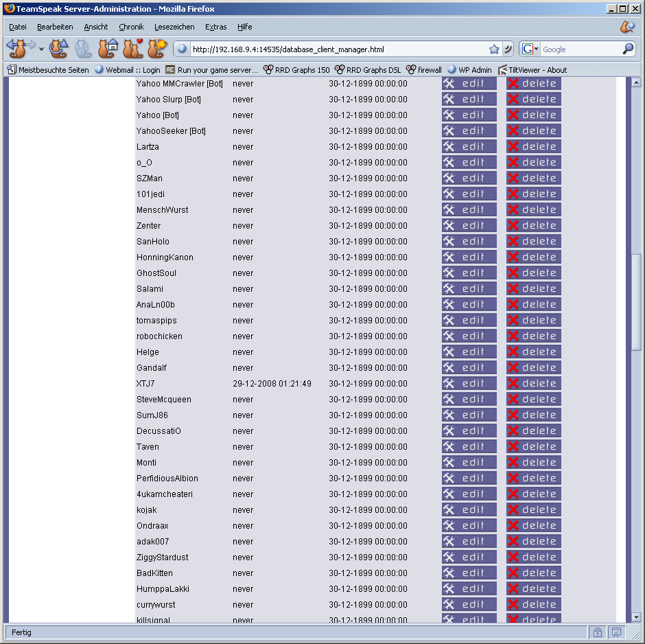Click the magnifier search icon in the Google box
The height and width of the screenshot is (644, 645).
[x=628, y=49]
